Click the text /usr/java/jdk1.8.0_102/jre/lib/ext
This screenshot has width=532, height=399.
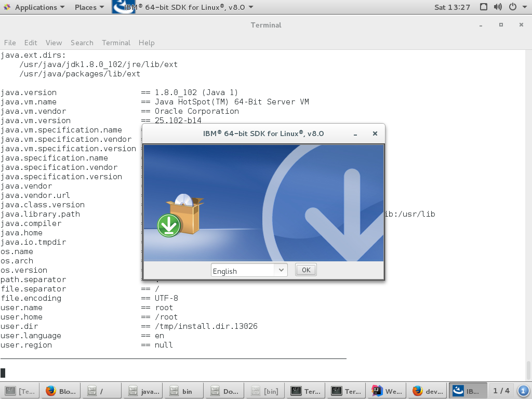[98, 64]
